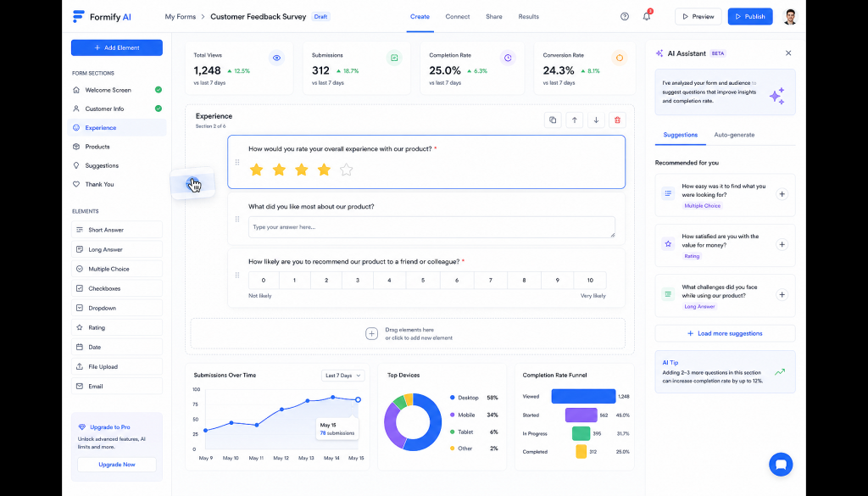Select the fifth empty rating star
The height and width of the screenshot is (496, 868).
pos(346,170)
